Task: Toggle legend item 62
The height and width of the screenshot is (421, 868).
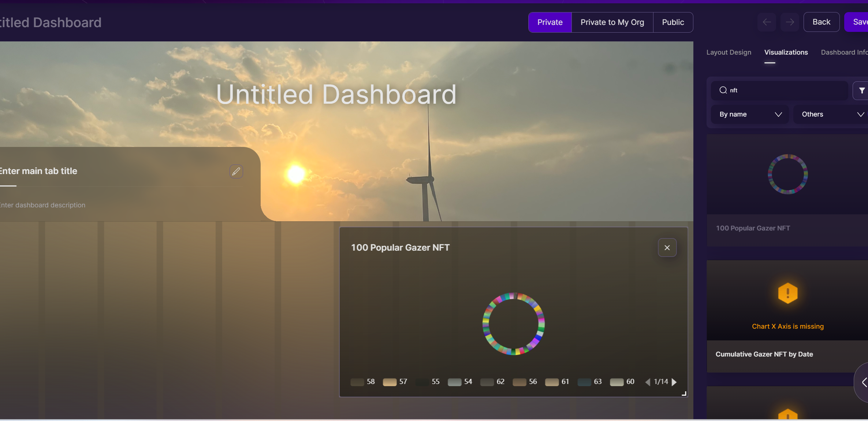Action: 492,382
